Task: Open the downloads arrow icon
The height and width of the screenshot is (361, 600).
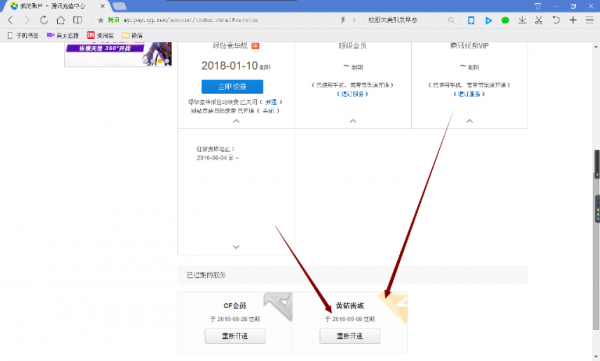Action: [522, 20]
